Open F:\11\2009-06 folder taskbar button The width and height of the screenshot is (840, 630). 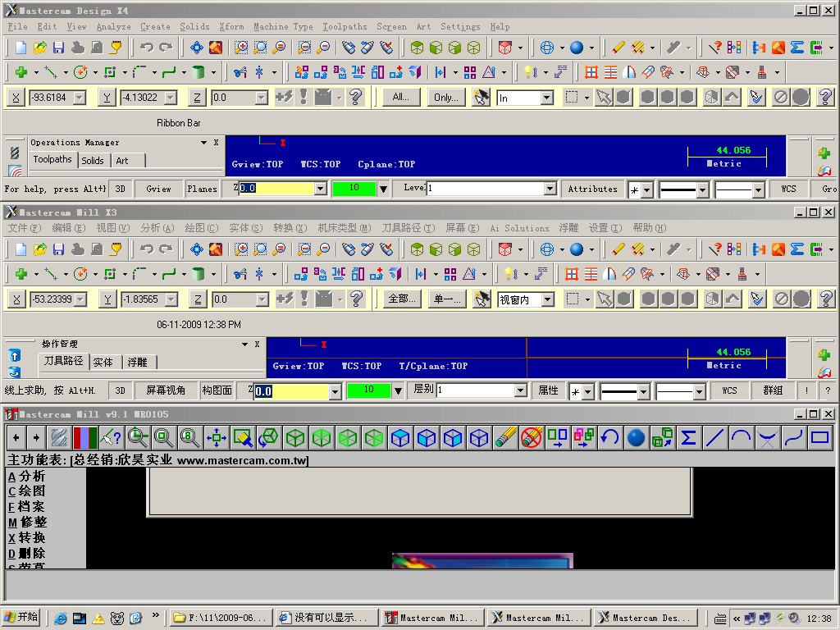pos(221,618)
